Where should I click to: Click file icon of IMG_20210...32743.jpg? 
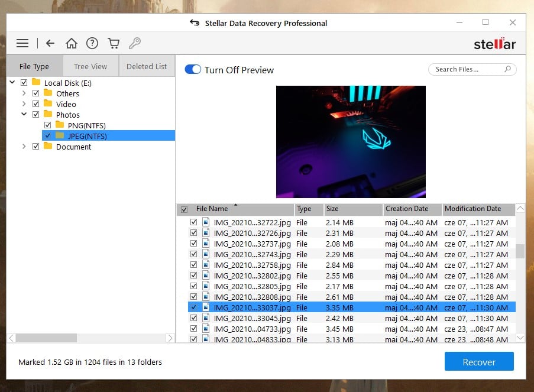[x=206, y=254]
